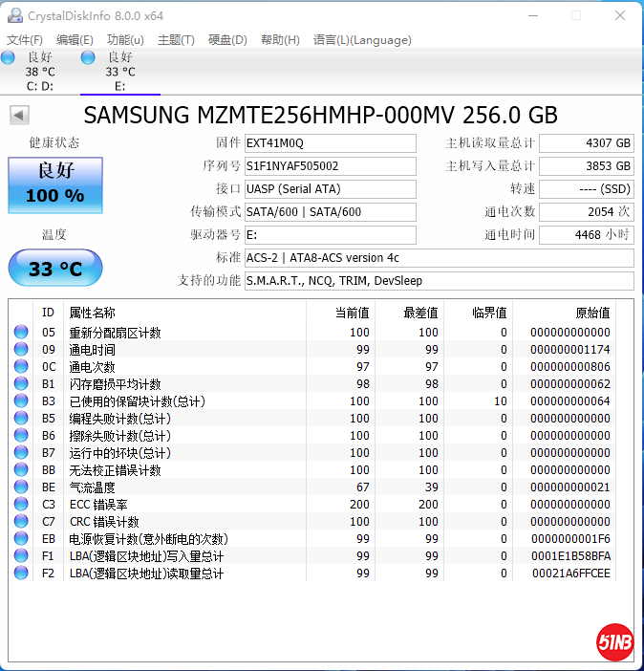Screen dimensions: 644x671
Task: Select the C: D: disk status orb
Action: coord(9,58)
